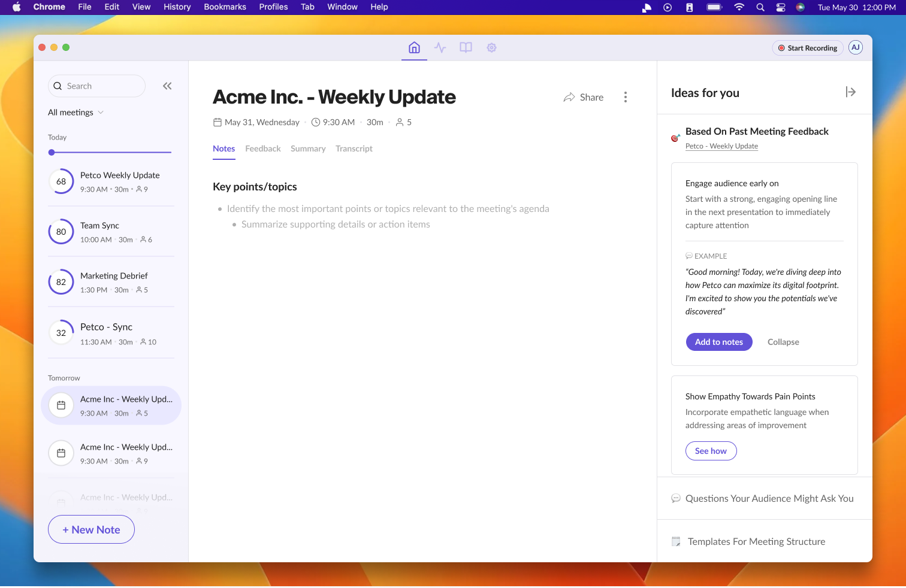This screenshot has height=588, width=906.
Task: Click the Wi-Fi status icon
Action: (x=739, y=7)
